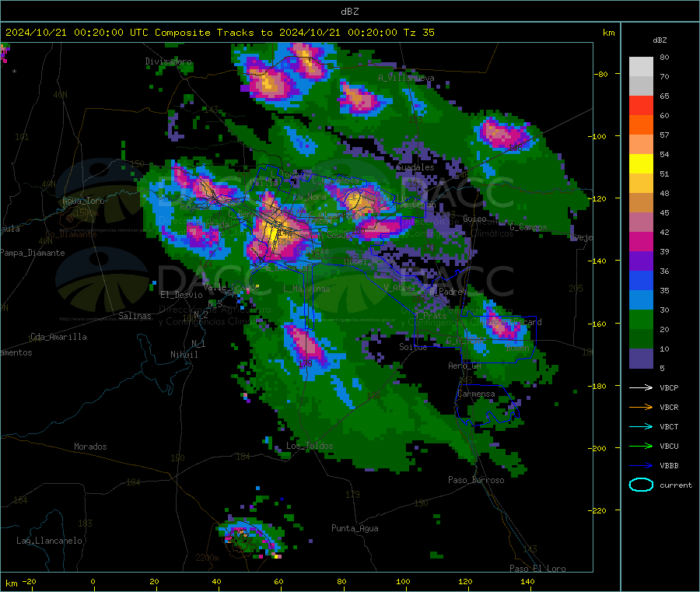Click the 0 km horizontal axis tick
Screen dimensions: 700x592
pos(93,582)
